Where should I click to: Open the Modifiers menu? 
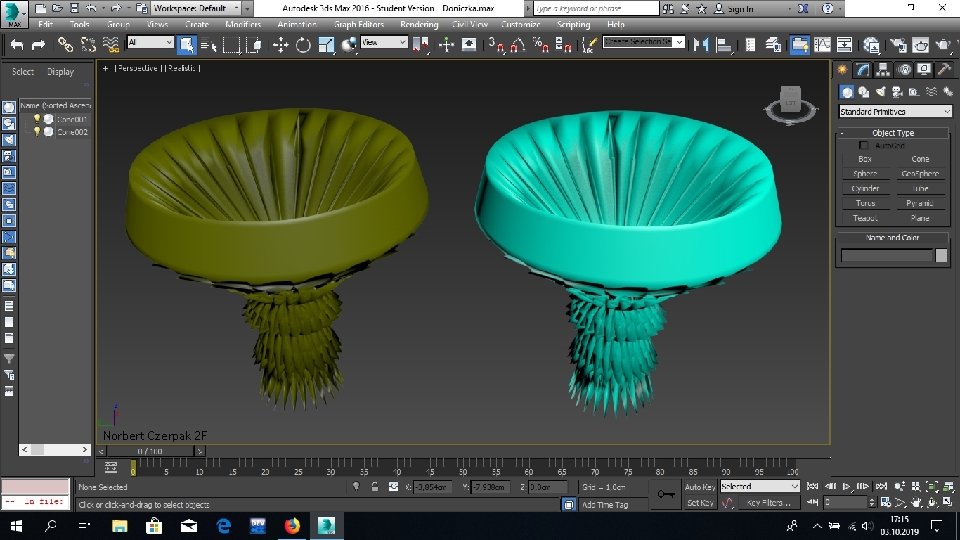(243, 24)
